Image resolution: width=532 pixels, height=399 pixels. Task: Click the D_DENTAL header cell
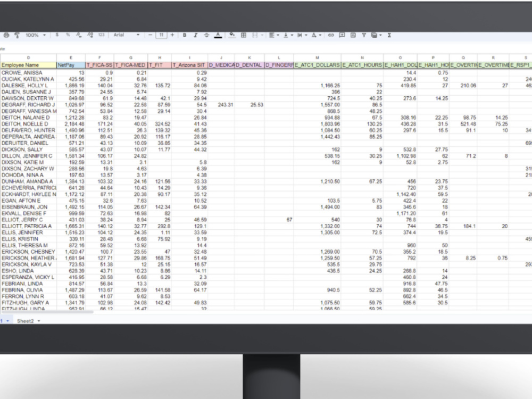(x=250, y=65)
